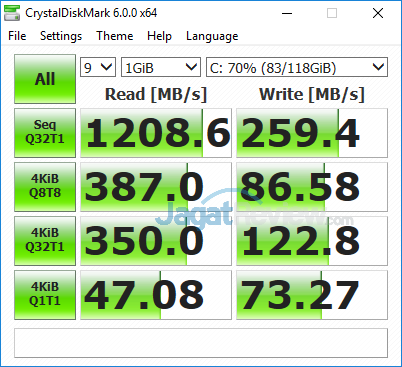Select the Seq read result 1208.6
This screenshot has width=402, height=367.
click(156, 133)
